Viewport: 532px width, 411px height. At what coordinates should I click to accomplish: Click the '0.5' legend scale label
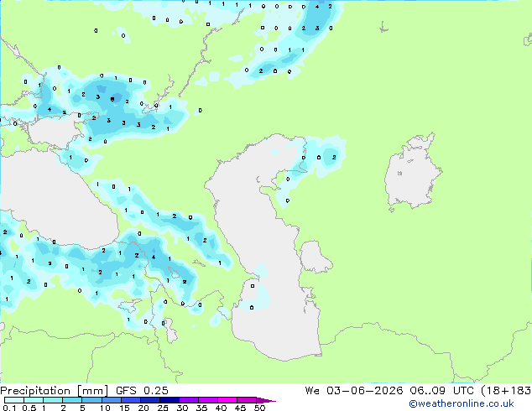coord(29,408)
